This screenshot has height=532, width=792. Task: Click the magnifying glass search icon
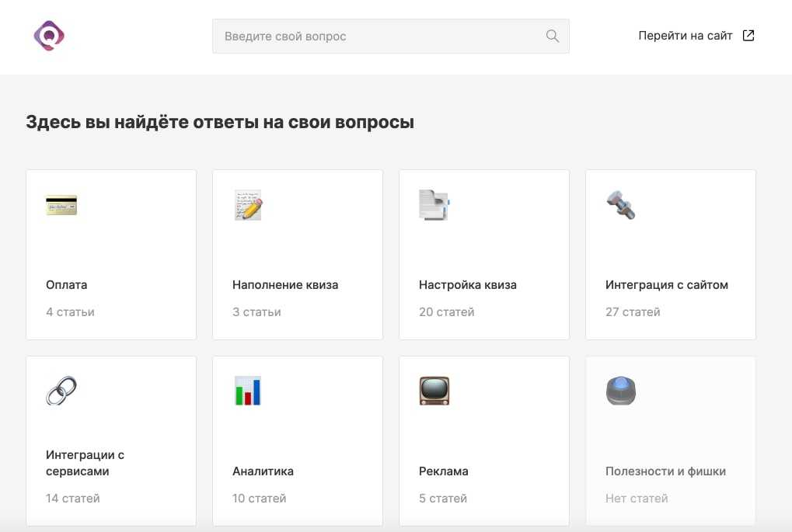point(553,36)
